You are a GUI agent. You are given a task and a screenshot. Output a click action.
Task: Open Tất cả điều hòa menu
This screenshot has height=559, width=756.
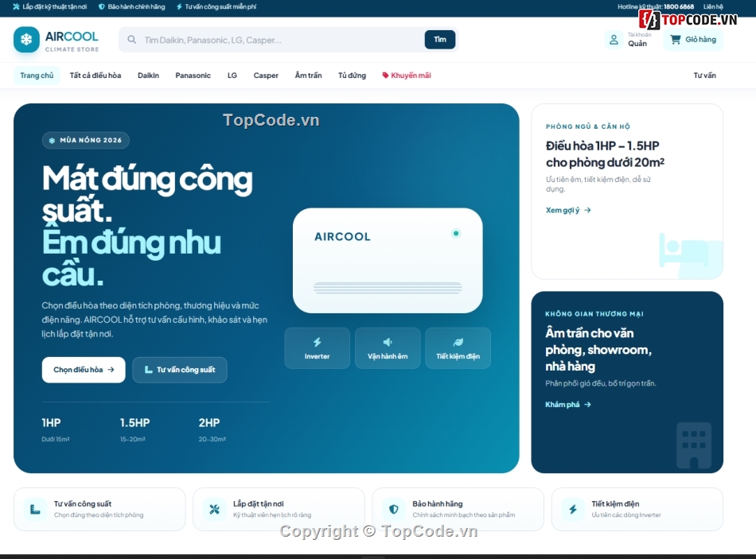click(x=95, y=76)
